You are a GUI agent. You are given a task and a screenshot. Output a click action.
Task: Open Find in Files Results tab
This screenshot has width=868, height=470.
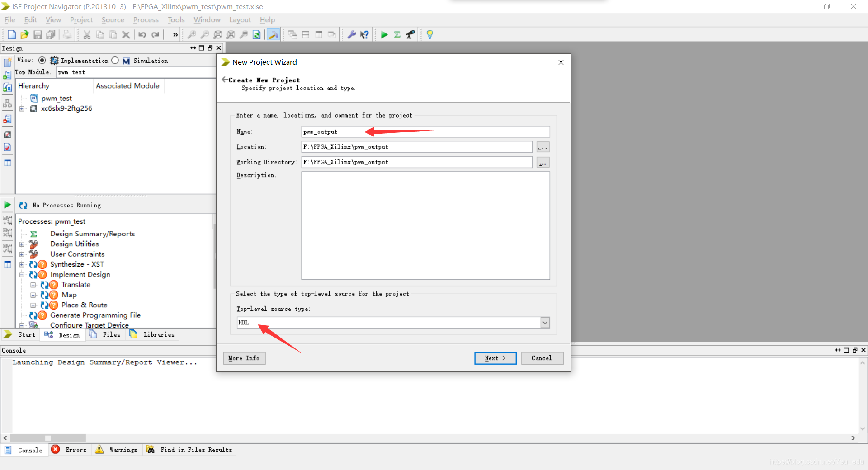189,450
